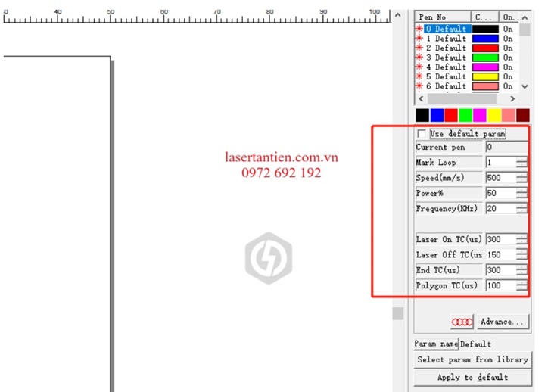Screen dimensions: 551x392
Task: Click Select param from library button
Action: click(472, 360)
